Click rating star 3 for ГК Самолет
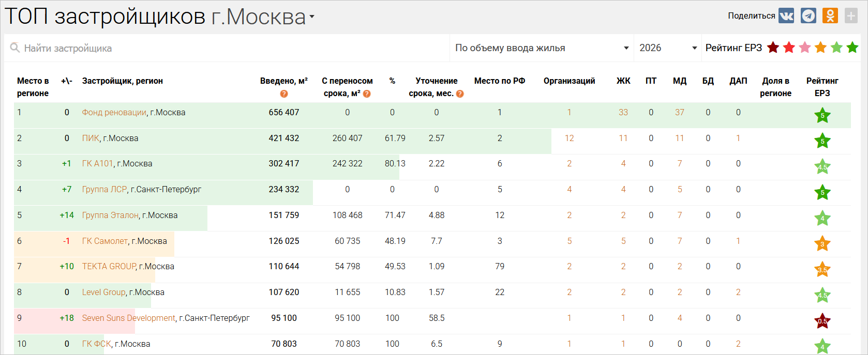868x355 pixels. (822, 244)
